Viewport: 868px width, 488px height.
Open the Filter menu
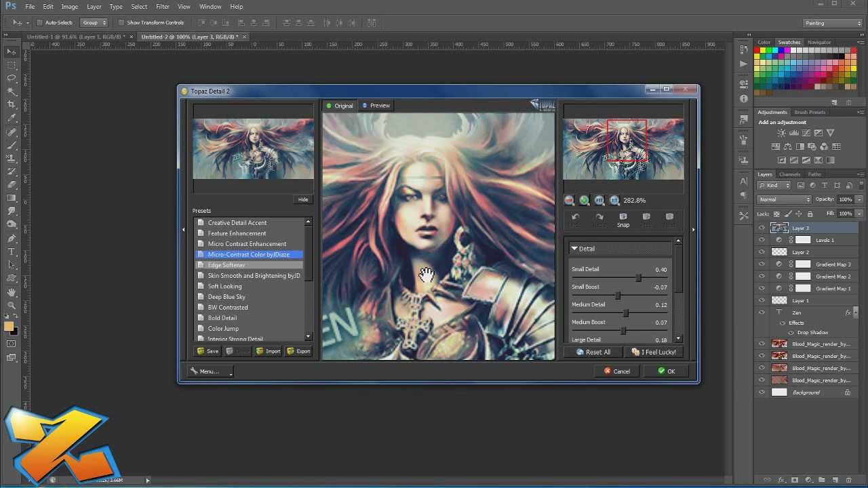(x=163, y=7)
